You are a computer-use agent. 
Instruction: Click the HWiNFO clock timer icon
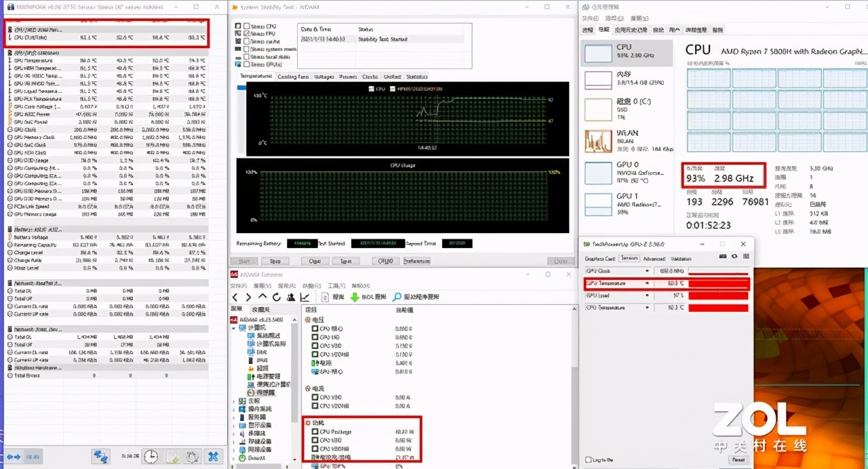pos(151,457)
